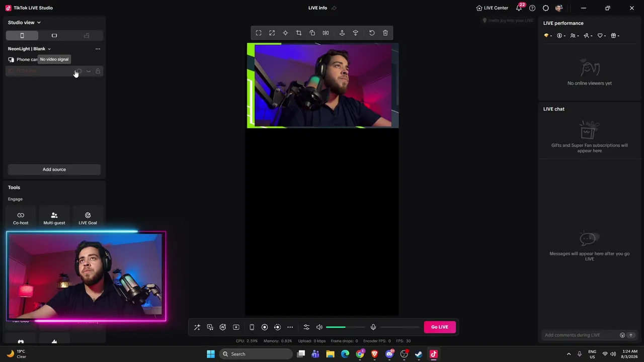Show hidden system tray icons
Viewport: 644px width, 362px height.
click(569, 354)
